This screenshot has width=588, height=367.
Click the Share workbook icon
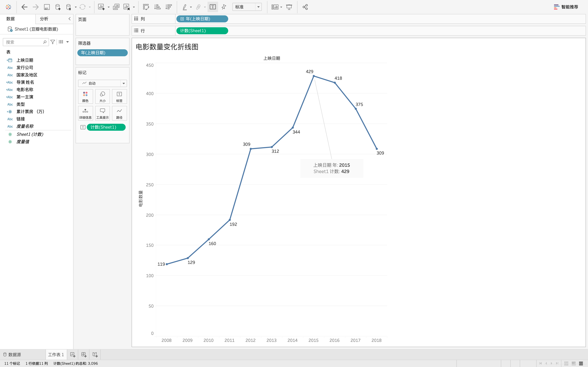(305, 7)
